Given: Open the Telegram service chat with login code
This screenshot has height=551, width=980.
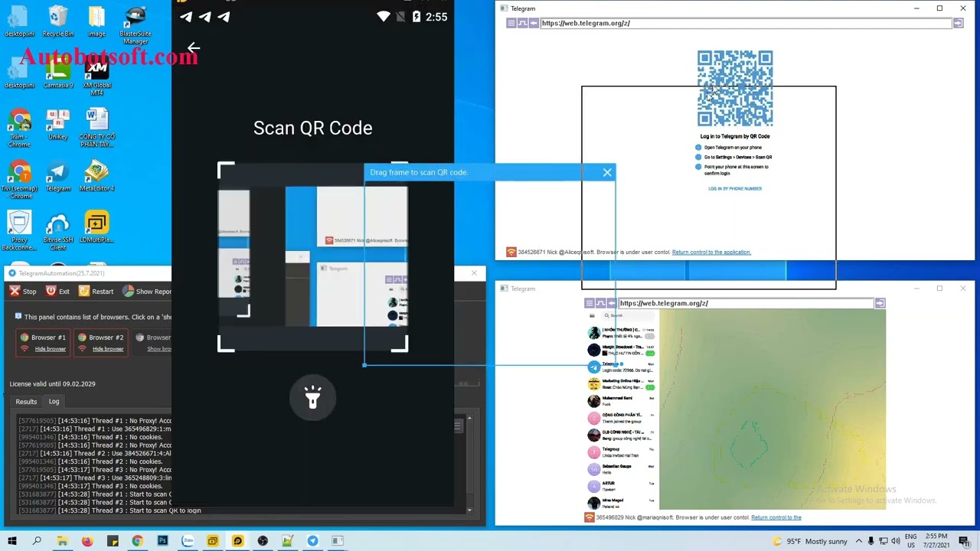Looking at the screenshot, I should 621,367.
